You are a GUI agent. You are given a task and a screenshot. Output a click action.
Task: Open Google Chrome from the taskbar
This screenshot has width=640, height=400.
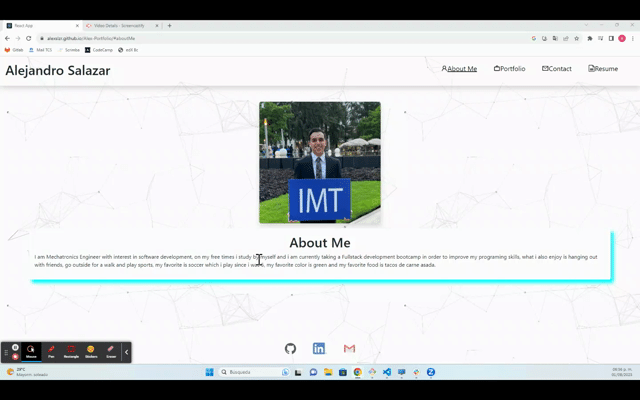pos(358,372)
